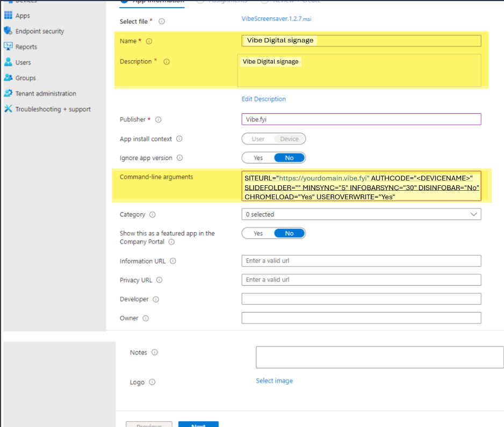
Task: Show info tooltip for Privacy URL
Action: tap(159, 280)
